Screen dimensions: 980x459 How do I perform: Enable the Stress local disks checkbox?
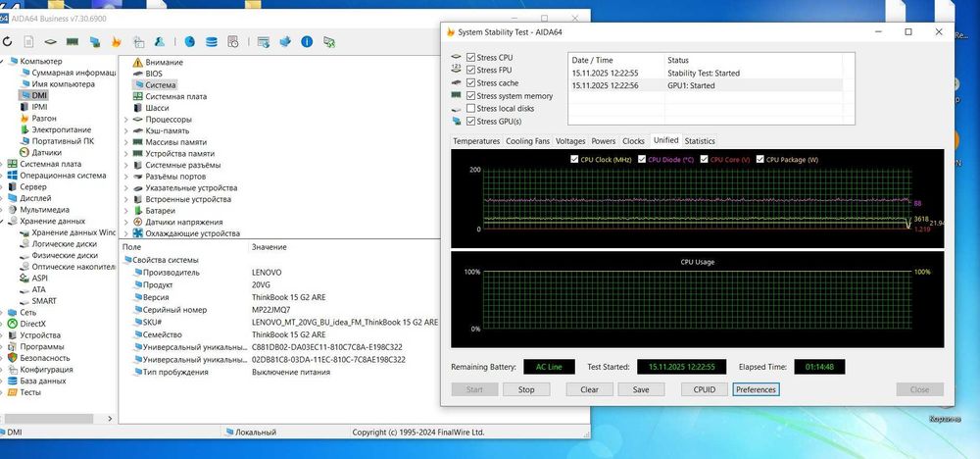[x=470, y=109]
